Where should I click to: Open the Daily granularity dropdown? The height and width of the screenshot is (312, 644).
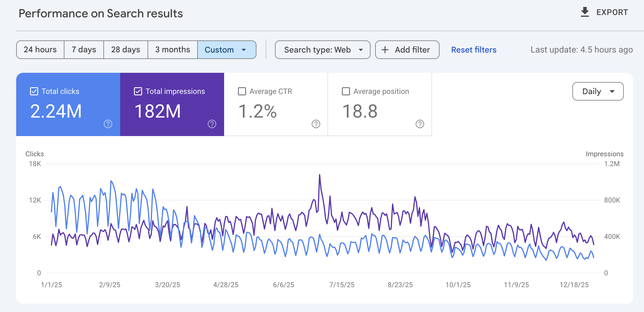(x=598, y=91)
